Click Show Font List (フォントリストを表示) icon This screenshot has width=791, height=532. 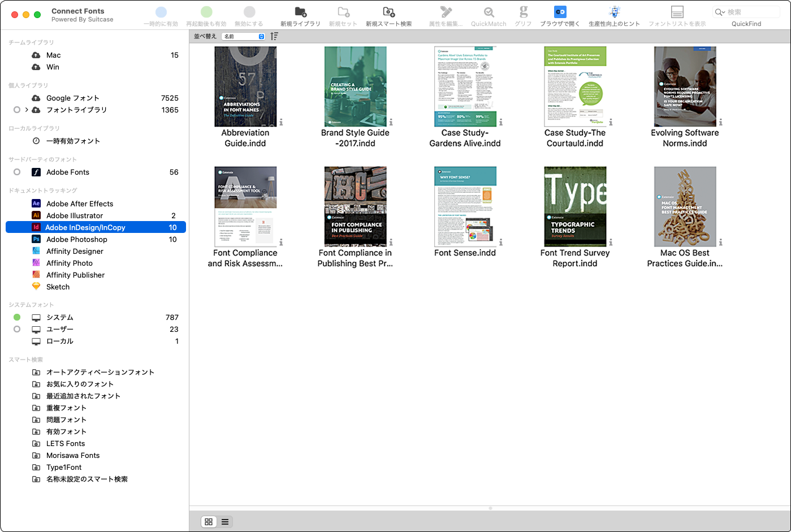(x=677, y=12)
